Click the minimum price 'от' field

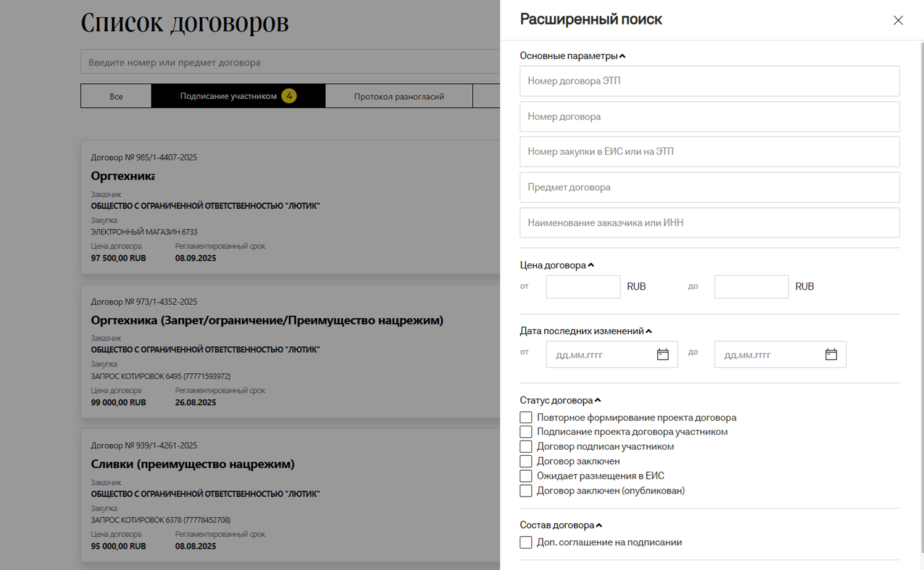(583, 287)
